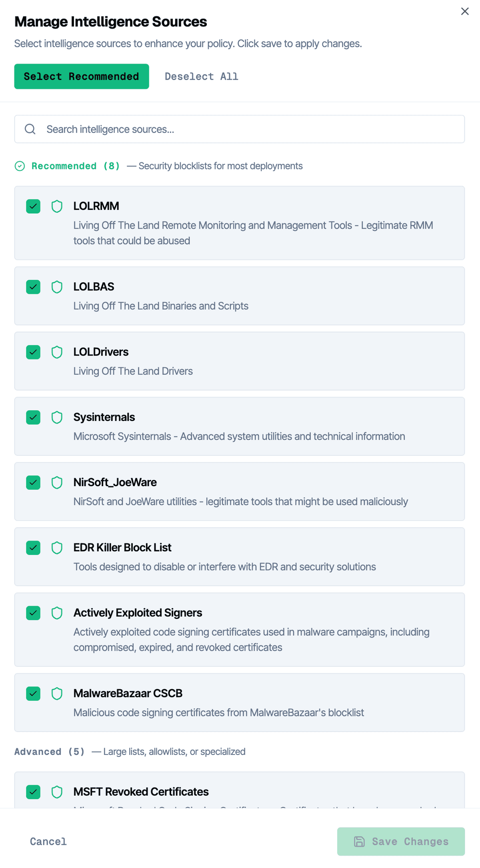Uncheck the LOLRMM intelligence source
Image resolution: width=480 pixels, height=868 pixels.
(x=33, y=206)
